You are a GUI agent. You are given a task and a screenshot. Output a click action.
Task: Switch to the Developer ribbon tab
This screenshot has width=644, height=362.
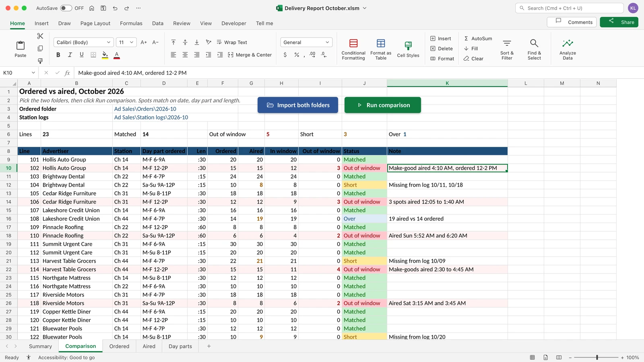[234, 23]
